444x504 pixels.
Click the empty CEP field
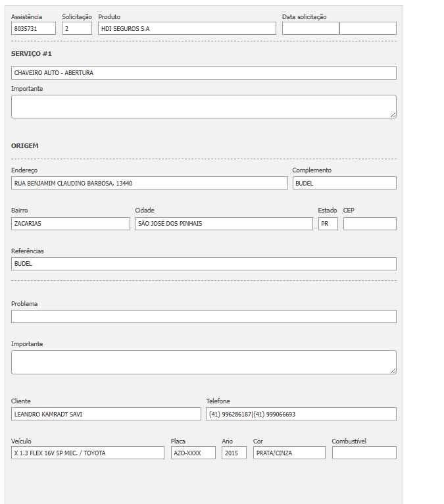(x=370, y=224)
